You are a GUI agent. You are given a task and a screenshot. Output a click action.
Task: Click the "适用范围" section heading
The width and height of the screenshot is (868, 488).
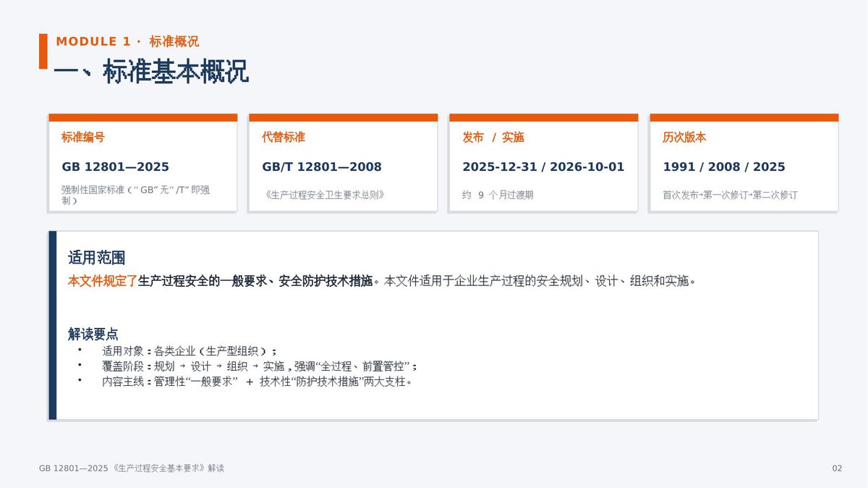click(97, 258)
